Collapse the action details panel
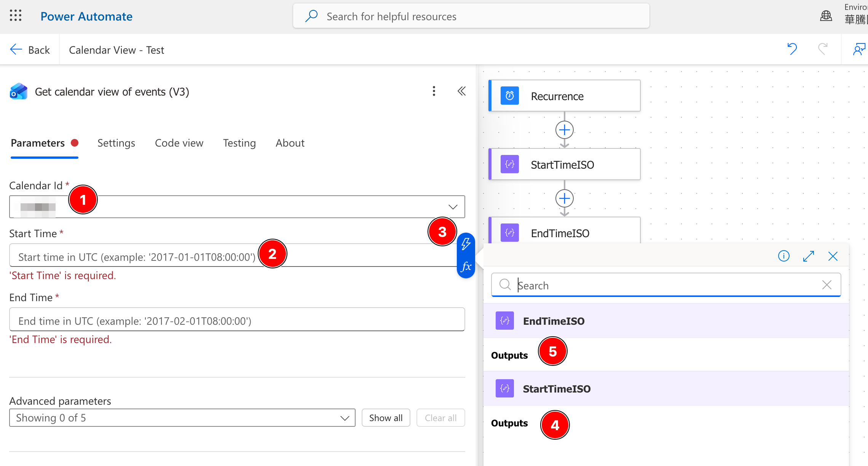The height and width of the screenshot is (466, 868). (461, 91)
